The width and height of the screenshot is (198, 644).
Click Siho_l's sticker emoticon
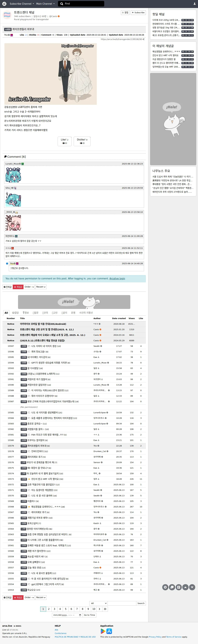click(x=13, y=199)
